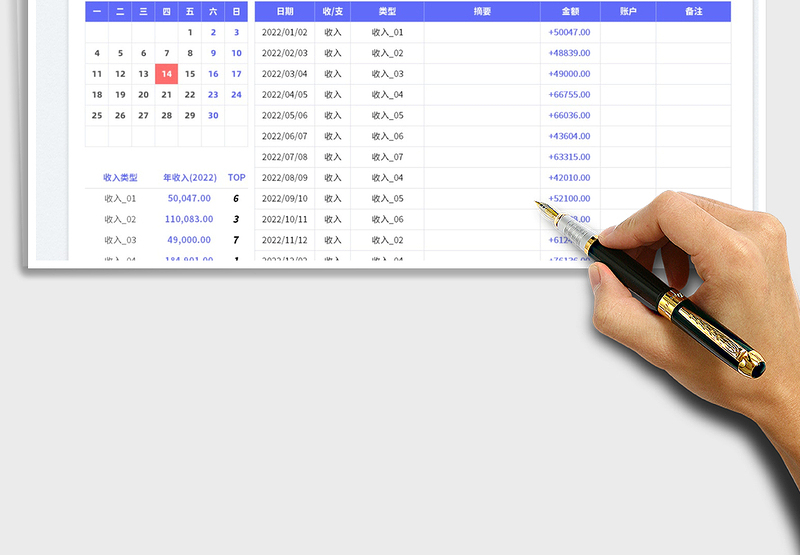Viewport: 800px width, 555px height.
Task: Click the 账户 column header
Action: point(628,12)
